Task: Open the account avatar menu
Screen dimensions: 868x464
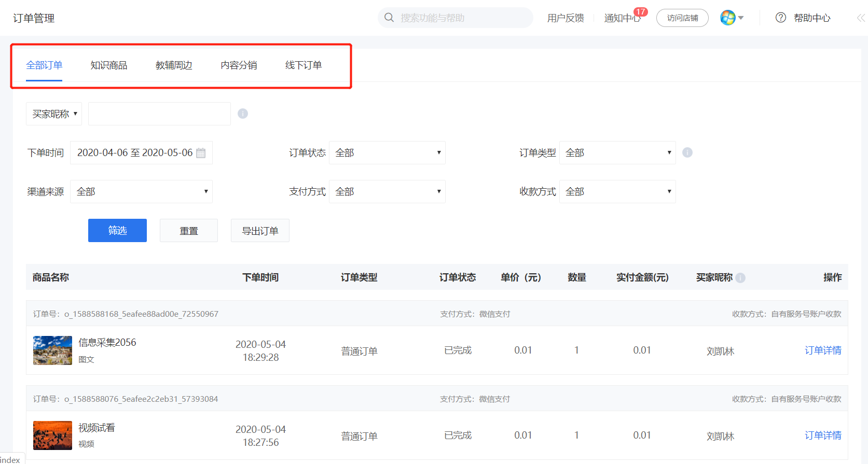Action: [x=732, y=18]
